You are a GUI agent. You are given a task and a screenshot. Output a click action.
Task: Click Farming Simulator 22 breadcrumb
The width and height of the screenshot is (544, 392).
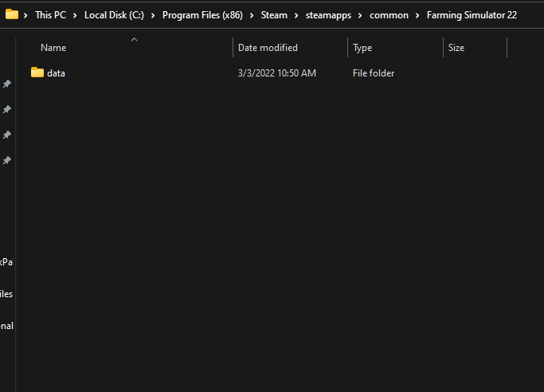[x=472, y=15]
